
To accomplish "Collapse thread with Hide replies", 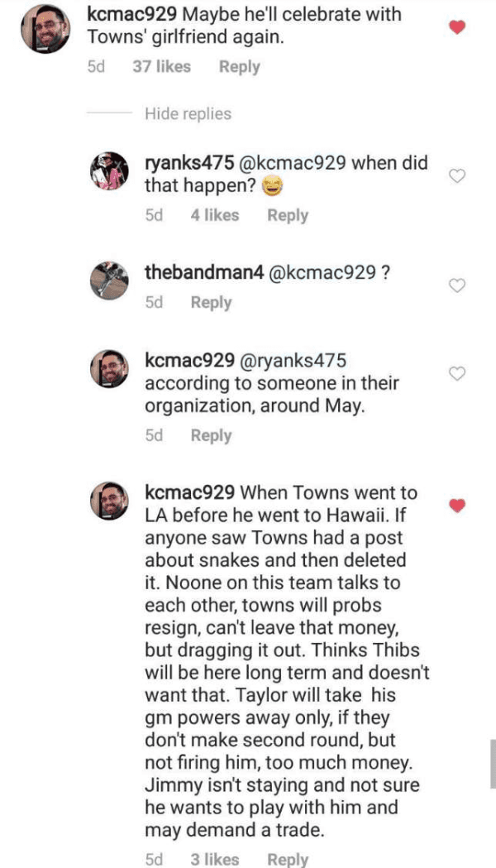I will coord(188,114).
